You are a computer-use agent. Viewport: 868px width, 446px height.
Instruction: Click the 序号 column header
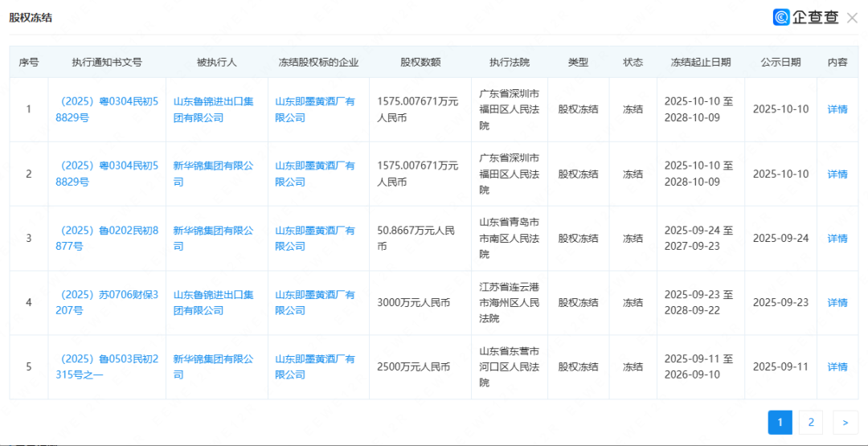(x=29, y=62)
